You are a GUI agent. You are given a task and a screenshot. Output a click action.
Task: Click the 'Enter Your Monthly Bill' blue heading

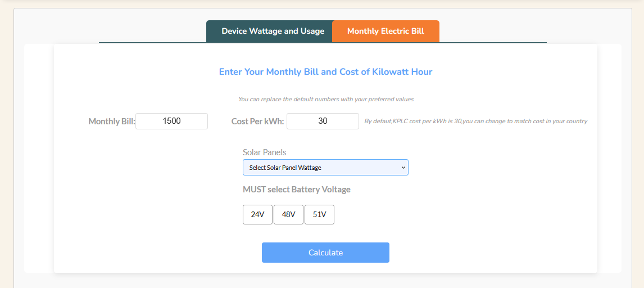[325, 72]
